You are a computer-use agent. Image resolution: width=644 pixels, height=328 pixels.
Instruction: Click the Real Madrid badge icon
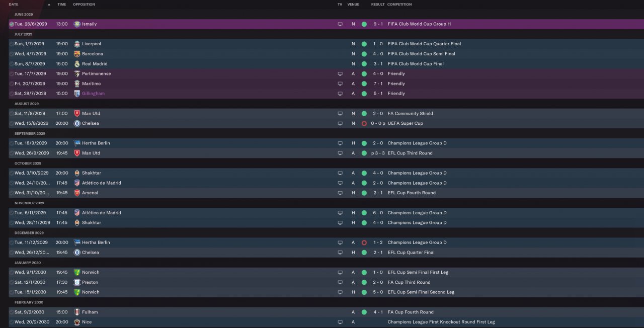point(77,64)
